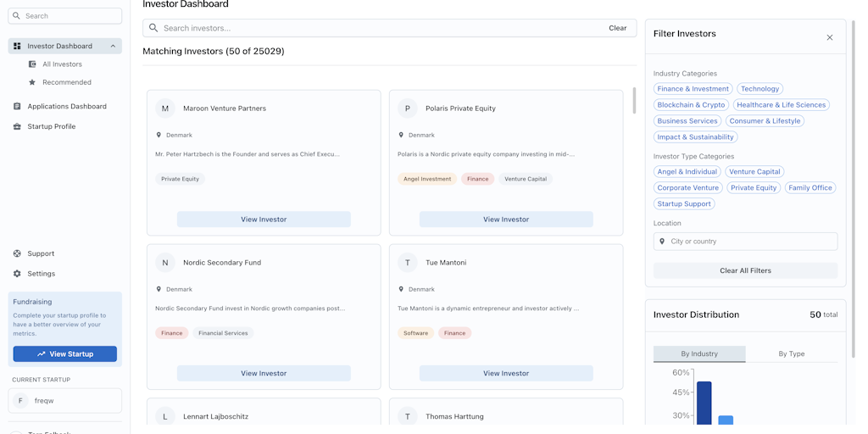Click the All Investors list icon
868x434 pixels.
click(32, 64)
